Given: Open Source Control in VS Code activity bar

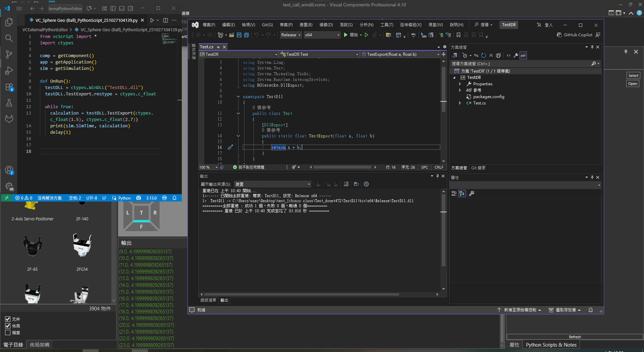Looking at the screenshot, I should tap(9, 54).
